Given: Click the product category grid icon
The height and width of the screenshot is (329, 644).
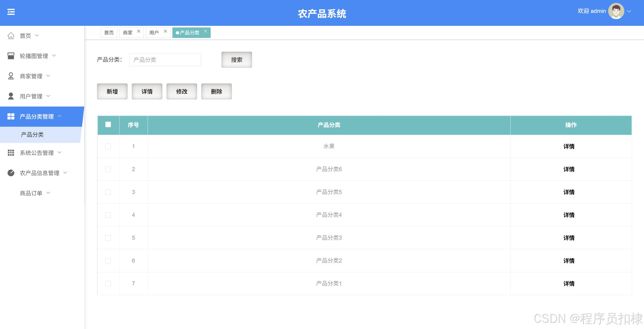Looking at the screenshot, I should pos(11,116).
